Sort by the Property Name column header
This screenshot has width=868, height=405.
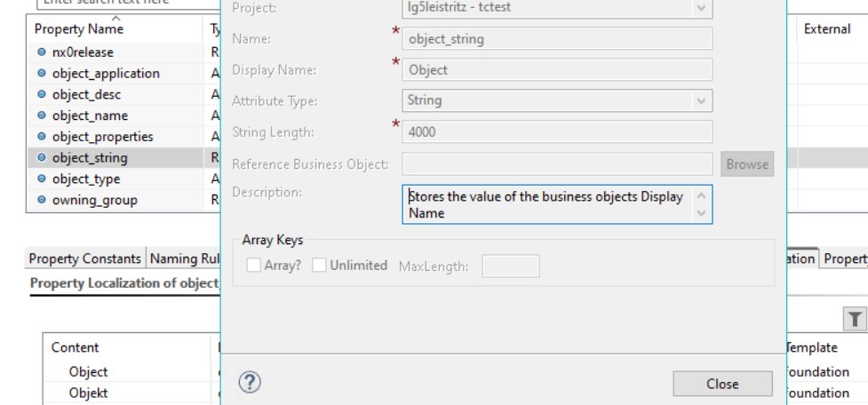(79, 29)
